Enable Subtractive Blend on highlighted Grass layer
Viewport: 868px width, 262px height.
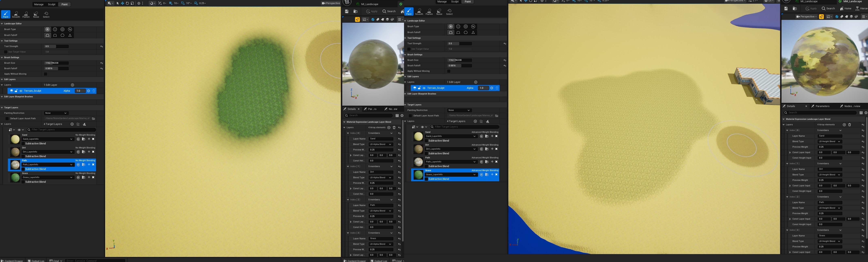[426, 179]
